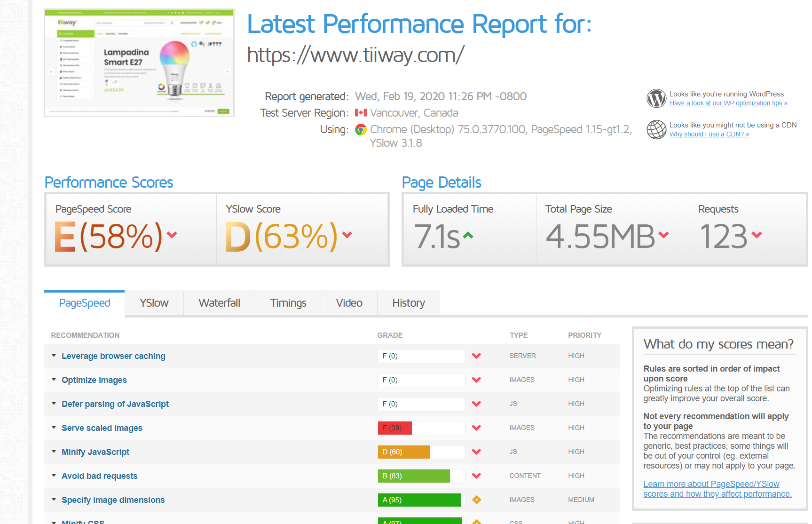812x524 pixels.
Task: Expand the Specify image dimensions row arrow
Action: coord(54,500)
